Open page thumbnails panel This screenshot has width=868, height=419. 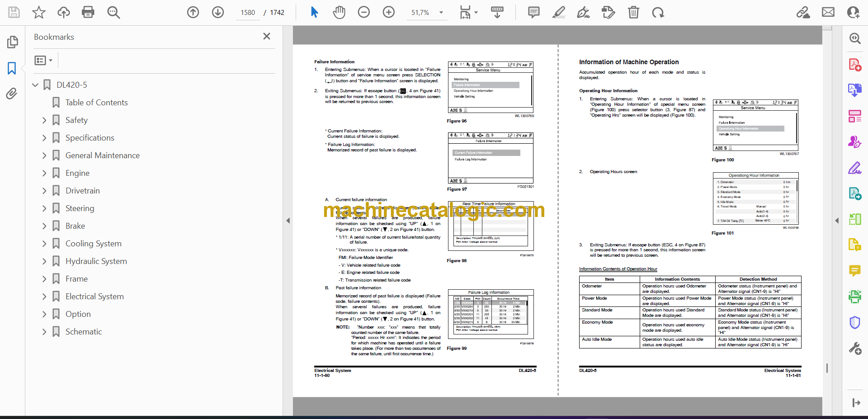tap(12, 42)
